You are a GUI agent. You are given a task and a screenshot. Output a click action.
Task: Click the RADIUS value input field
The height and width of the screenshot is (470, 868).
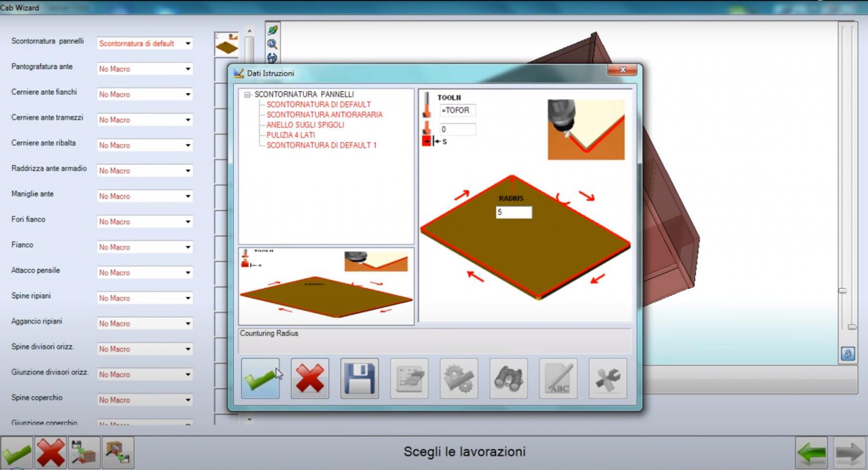pyautogui.click(x=513, y=212)
